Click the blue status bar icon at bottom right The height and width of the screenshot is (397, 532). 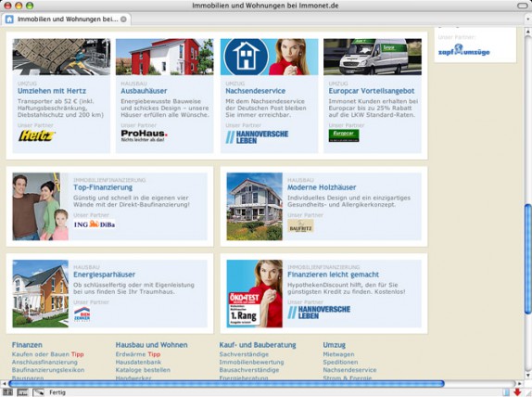(506, 392)
